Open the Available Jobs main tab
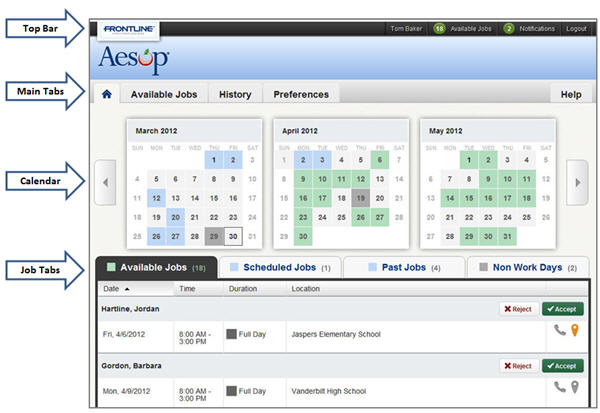600x413 pixels. (164, 94)
